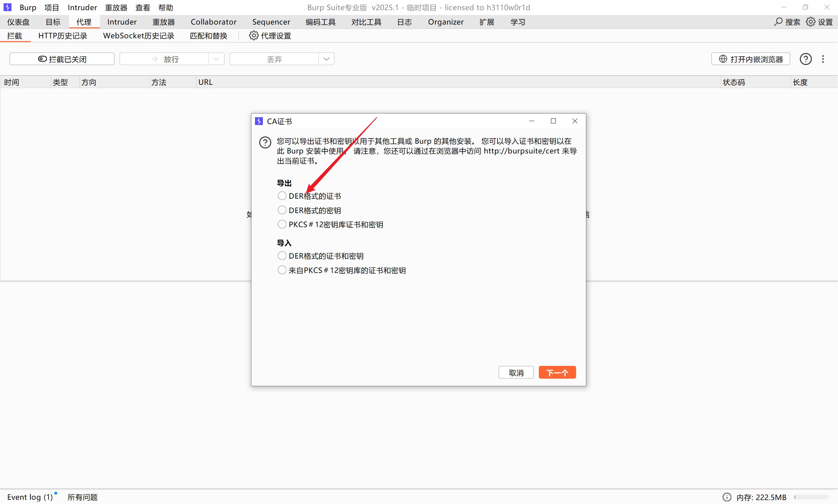Image resolution: width=838 pixels, height=504 pixels.
Task: Click the Burp logo icon in CA证书 titlebar
Action: (x=259, y=121)
